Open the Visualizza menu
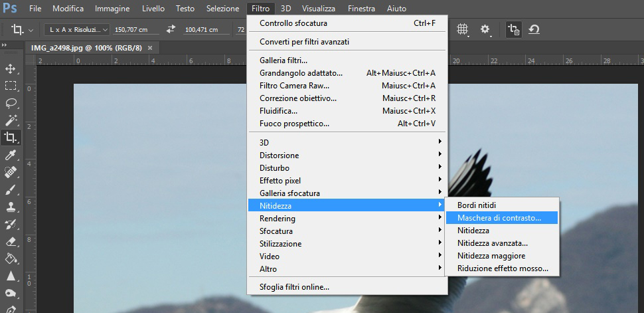The width and height of the screenshot is (644, 313). click(319, 8)
